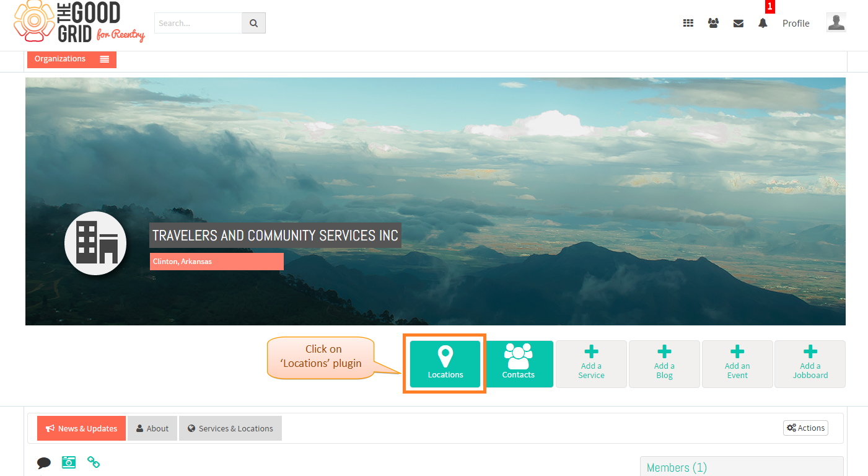Select the link attachment icon

coord(94,462)
